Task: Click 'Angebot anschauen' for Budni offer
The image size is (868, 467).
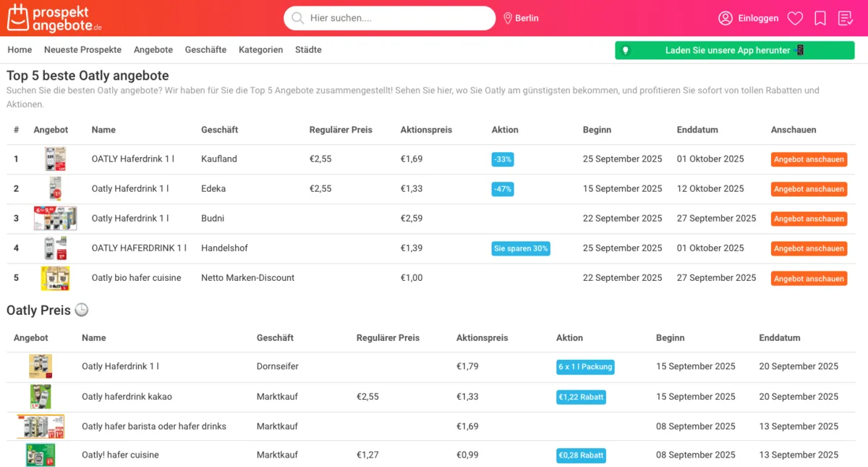Action: [809, 219]
